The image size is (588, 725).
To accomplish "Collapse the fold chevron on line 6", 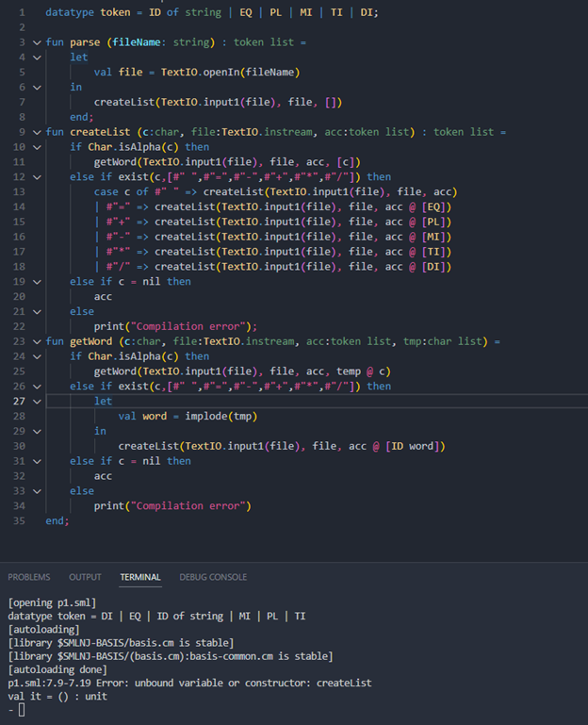I will pyautogui.click(x=37, y=88).
